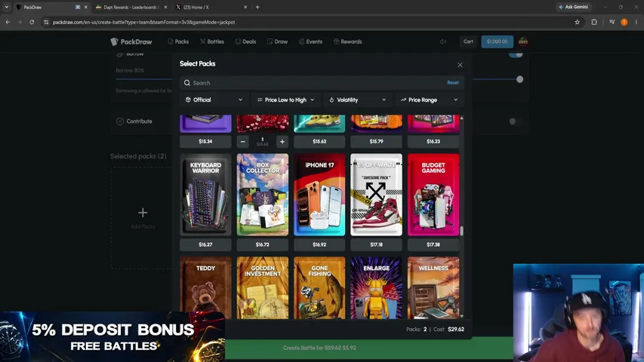The image size is (644, 362).
Task: Click the Borrow percentage slider handle
Action: pos(519,79)
